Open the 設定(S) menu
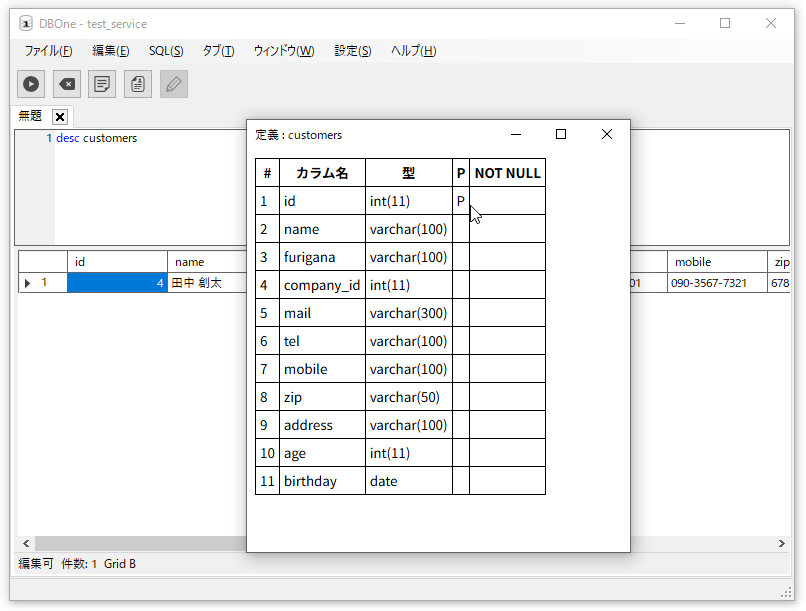The width and height of the screenshot is (806, 611). 353,51
